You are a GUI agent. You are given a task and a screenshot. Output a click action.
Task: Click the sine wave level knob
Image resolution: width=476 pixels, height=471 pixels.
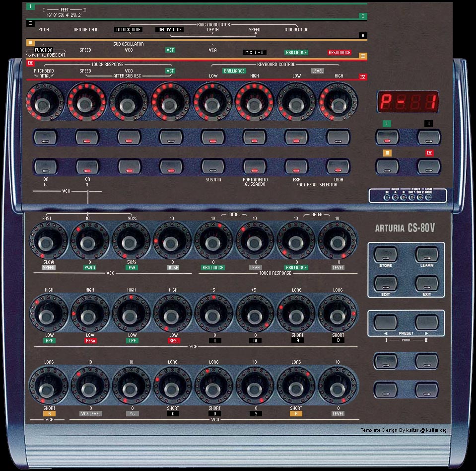(x=131, y=386)
